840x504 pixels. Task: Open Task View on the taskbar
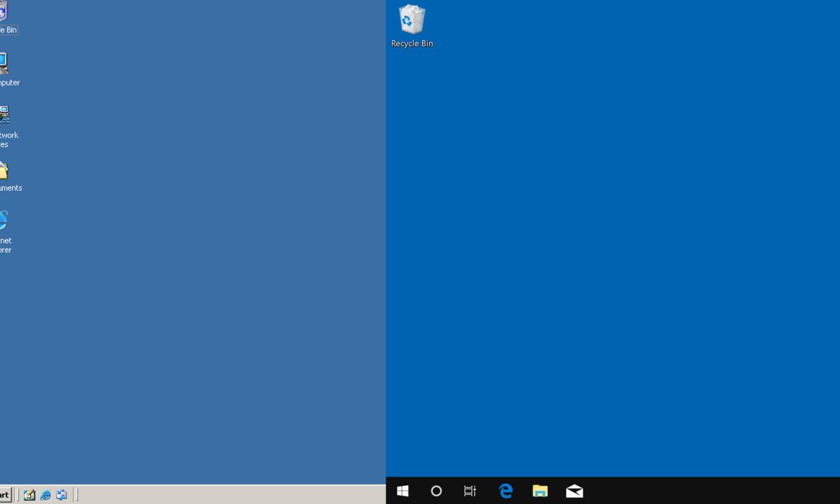point(470,491)
